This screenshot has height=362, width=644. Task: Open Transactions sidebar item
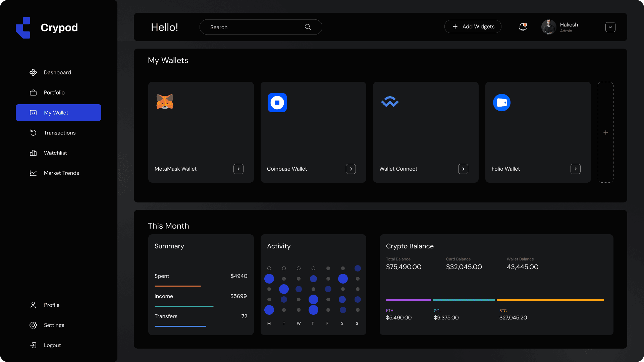pos(59,133)
